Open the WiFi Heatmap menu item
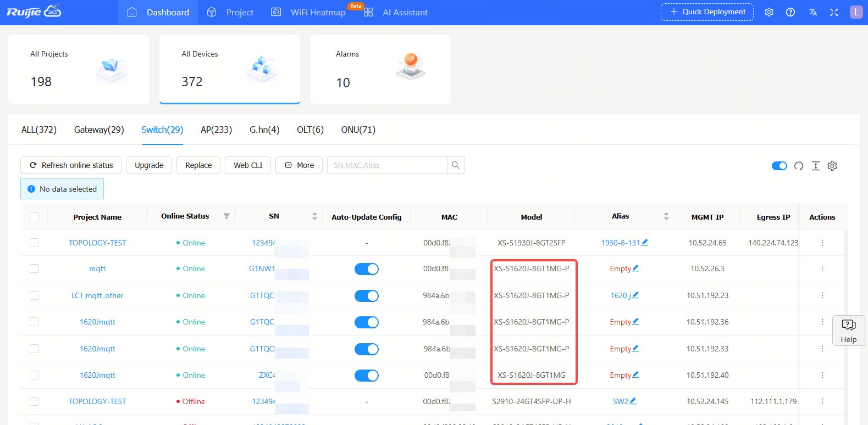 [317, 12]
